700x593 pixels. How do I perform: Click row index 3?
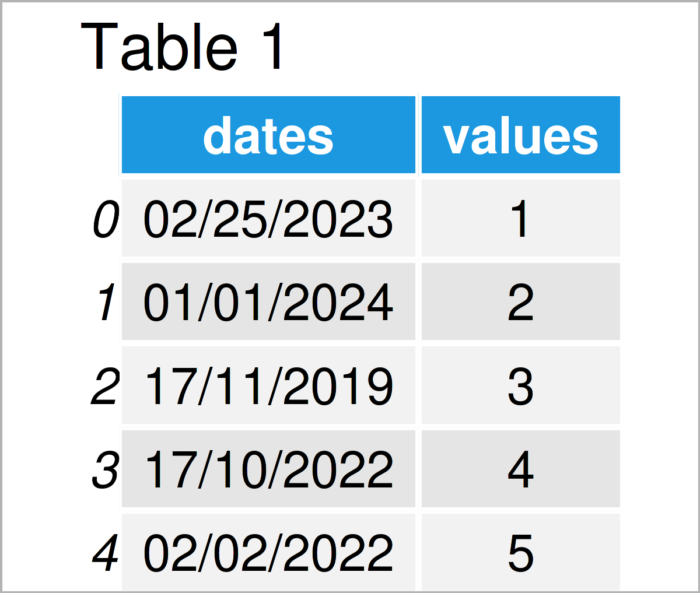[106, 469]
